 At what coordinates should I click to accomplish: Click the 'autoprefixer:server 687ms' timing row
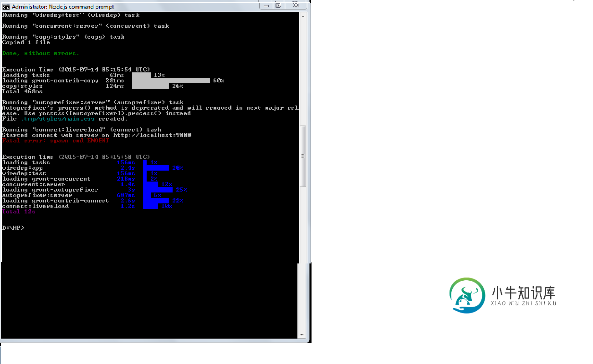tap(82, 195)
